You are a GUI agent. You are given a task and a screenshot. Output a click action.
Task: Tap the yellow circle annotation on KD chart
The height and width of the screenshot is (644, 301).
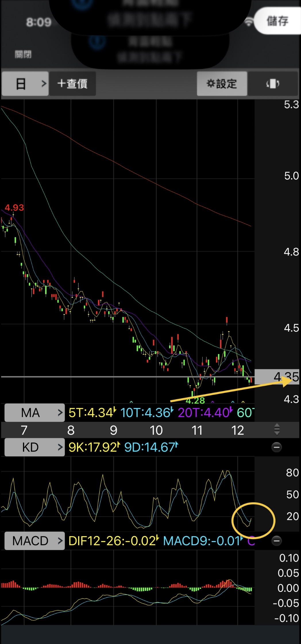253,520
